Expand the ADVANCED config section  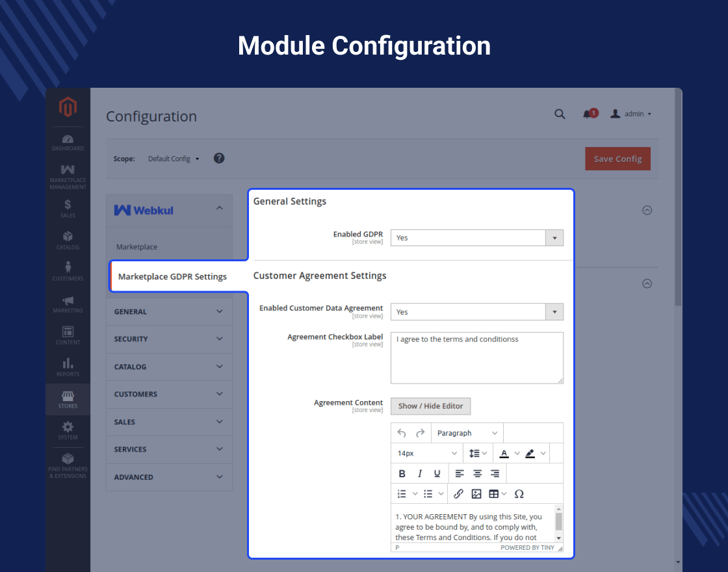click(x=169, y=477)
